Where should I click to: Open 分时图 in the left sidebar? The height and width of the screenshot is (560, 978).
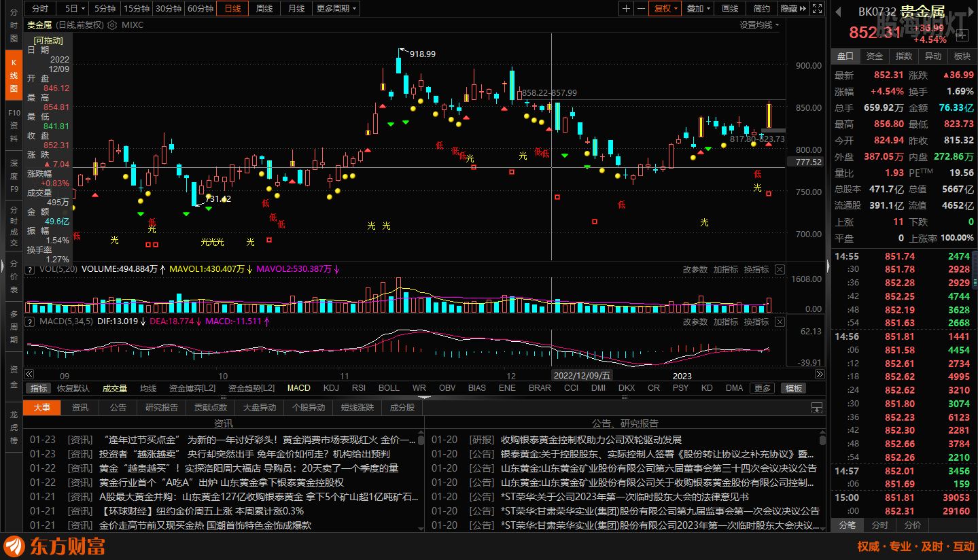point(14,25)
